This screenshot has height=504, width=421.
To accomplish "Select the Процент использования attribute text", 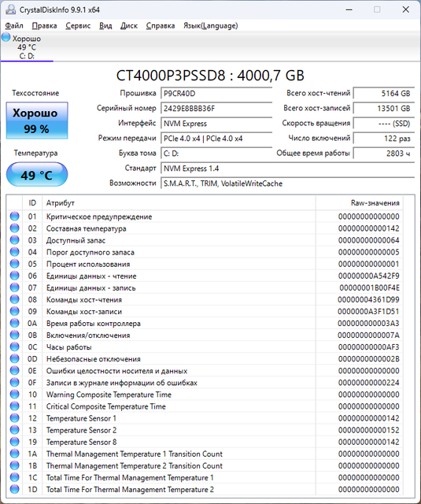I will click(x=88, y=265).
